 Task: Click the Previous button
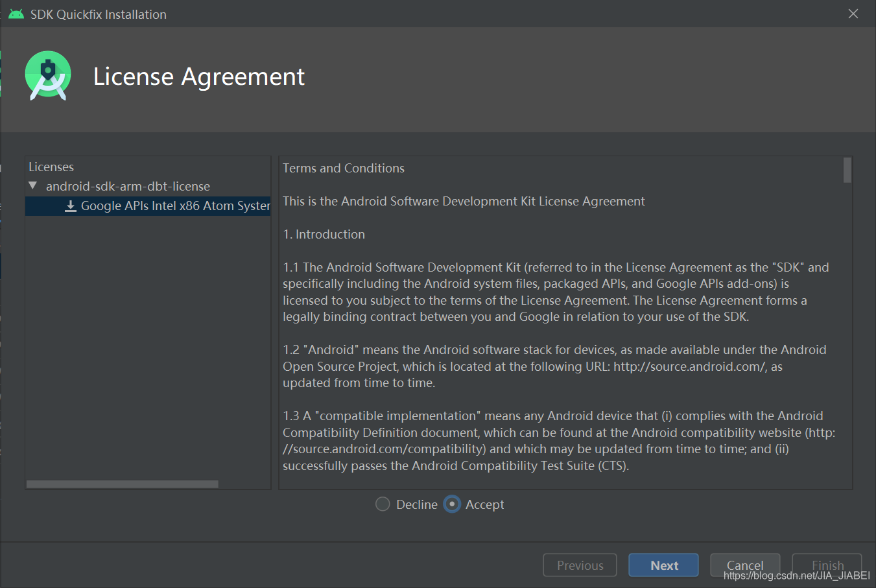[x=580, y=565]
